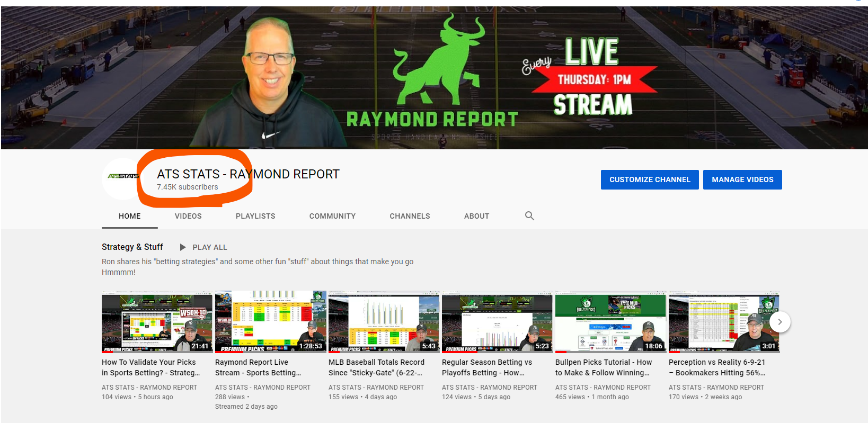
Task: Open the 1:28:53 Live Stream thumbnail
Action: (x=270, y=321)
